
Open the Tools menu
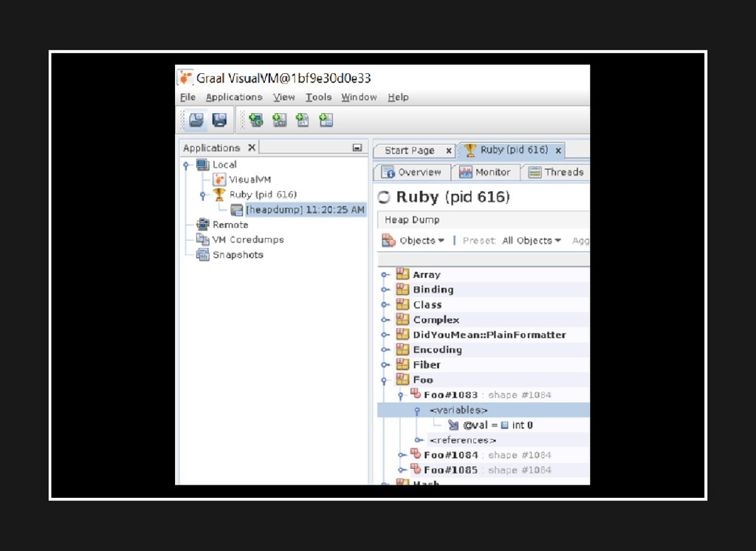click(318, 97)
